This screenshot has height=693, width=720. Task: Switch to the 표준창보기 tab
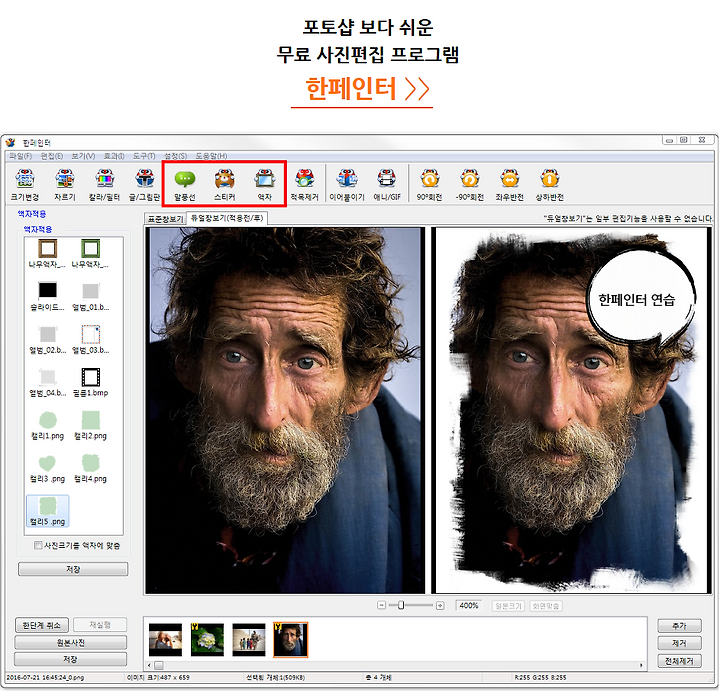coord(165,219)
